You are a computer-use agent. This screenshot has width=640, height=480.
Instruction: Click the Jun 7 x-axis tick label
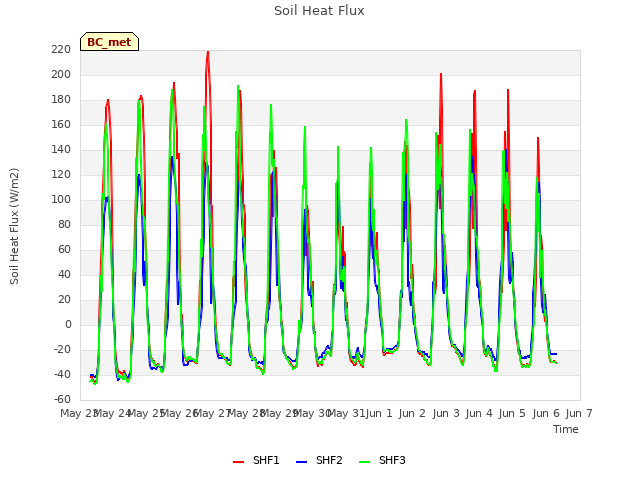579,413
